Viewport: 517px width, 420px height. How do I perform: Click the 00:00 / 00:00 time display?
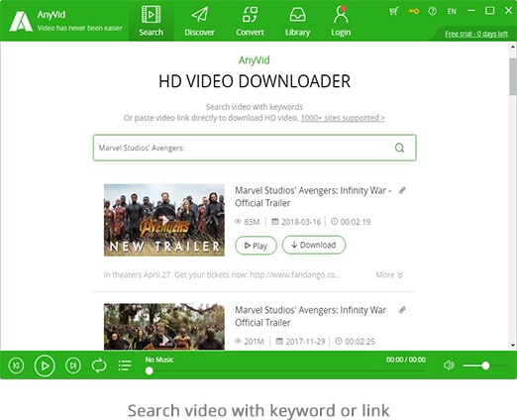[406, 360]
